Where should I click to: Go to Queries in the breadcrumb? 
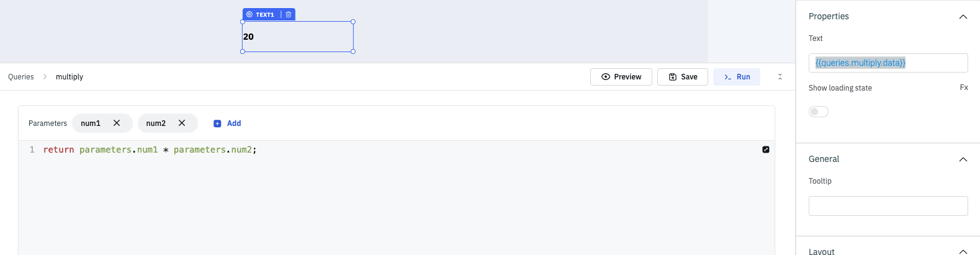pos(21,77)
